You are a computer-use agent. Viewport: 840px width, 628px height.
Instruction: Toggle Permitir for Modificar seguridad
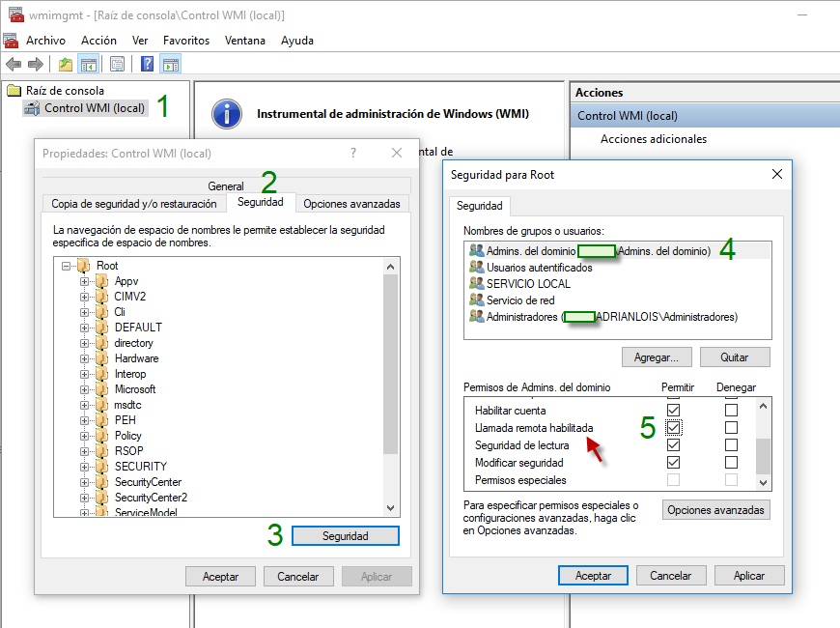pyautogui.click(x=673, y=462)
